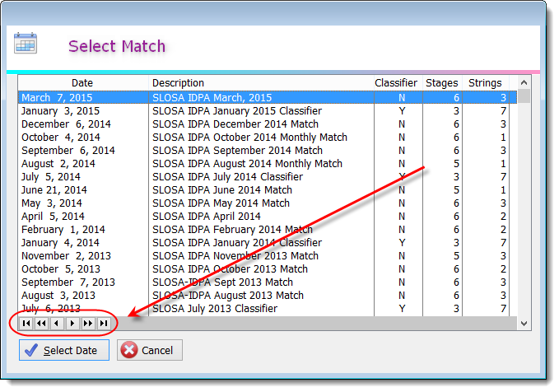Screen dimensions: 559x392
Task: Click the vertical scrollbar thumb
Action: (x=524, y=96)
